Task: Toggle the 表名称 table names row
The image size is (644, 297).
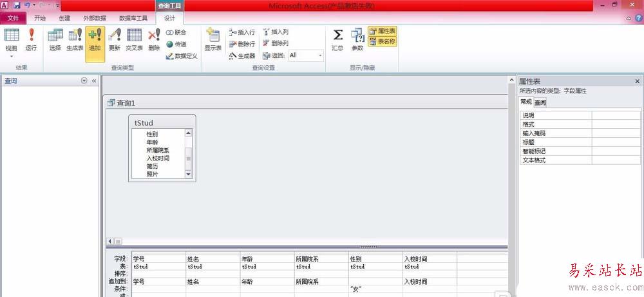Action: click(383, 41)
